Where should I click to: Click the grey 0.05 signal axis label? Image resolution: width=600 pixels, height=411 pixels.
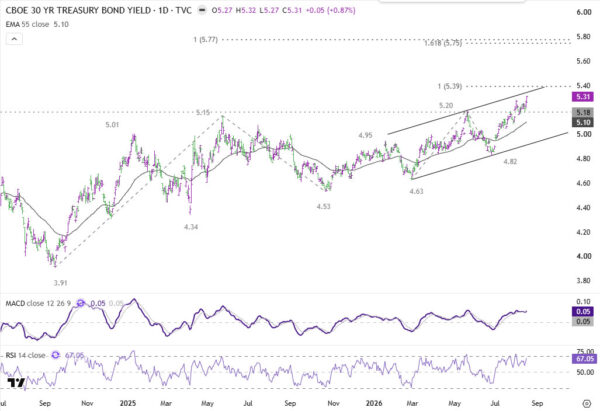583,321
